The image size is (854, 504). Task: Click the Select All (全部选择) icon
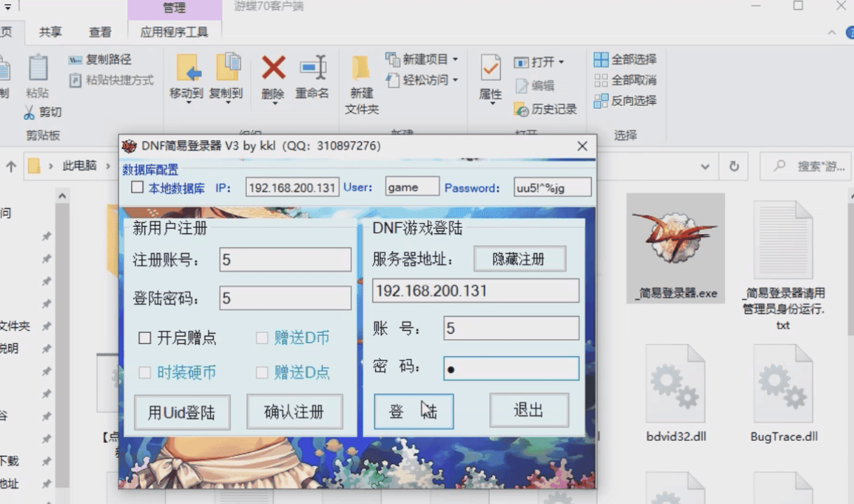coord(601,60)
